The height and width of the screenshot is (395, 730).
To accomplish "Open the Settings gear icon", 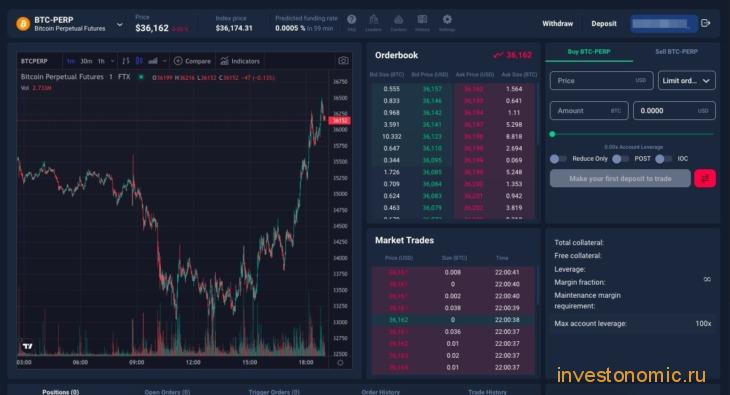I will [447, 20].
